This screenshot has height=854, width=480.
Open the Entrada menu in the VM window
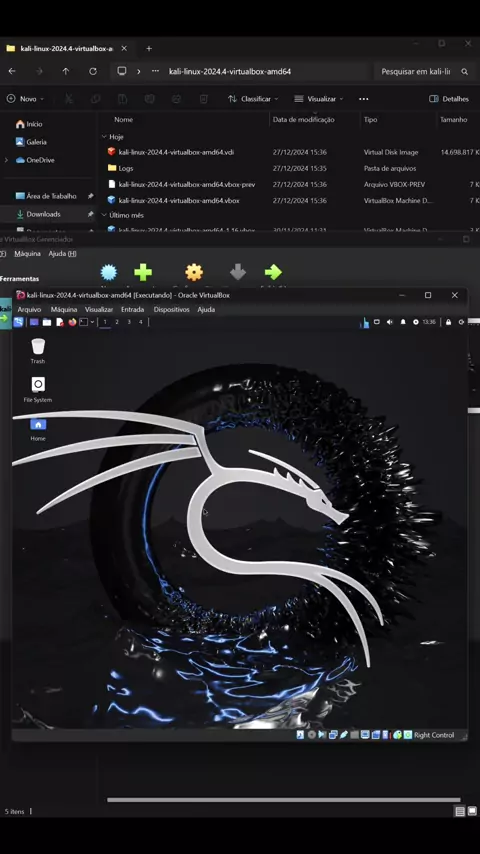pyautogui.click(x=132, y=309)
